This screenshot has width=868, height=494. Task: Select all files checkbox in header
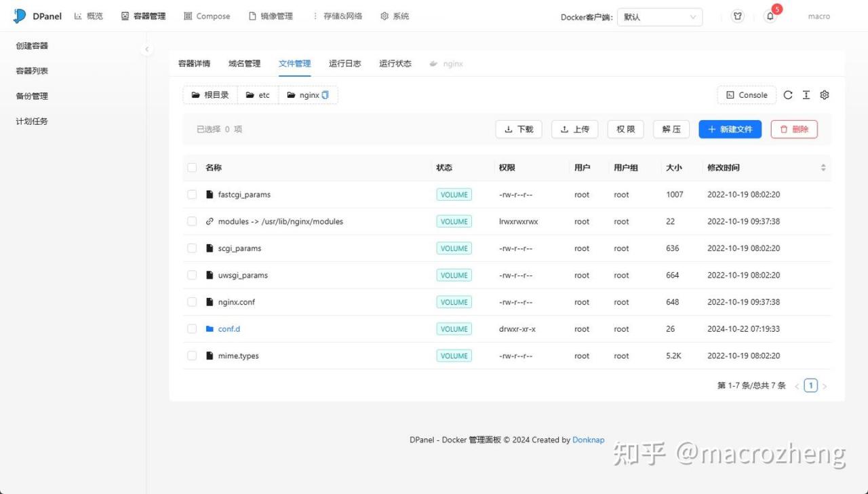tap(192, 168)
